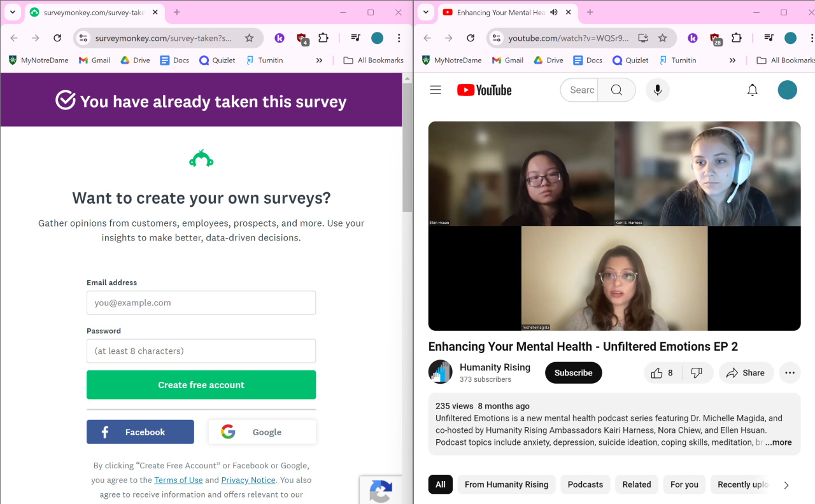Reload the SurveyMonkey page
The width and height of the screenshot is (815, 504).
pos(57,38)
